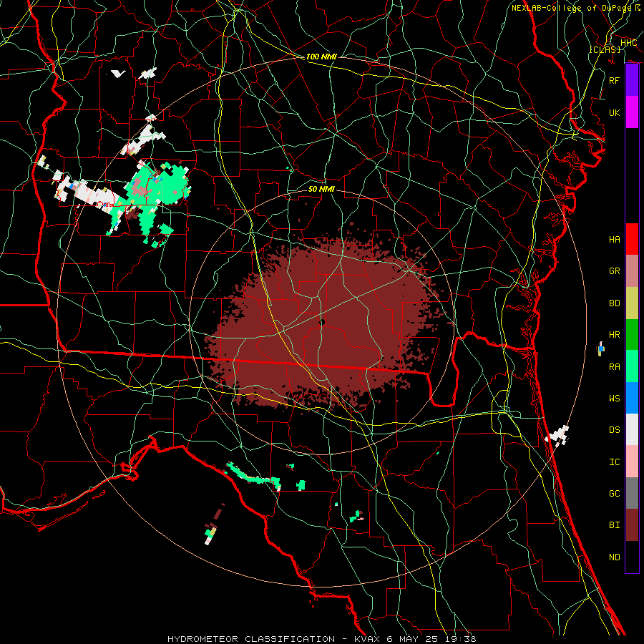Click the HR legend label
Image resolution: width=644 pixels, height=644 pixels.
tap(615, 335)
